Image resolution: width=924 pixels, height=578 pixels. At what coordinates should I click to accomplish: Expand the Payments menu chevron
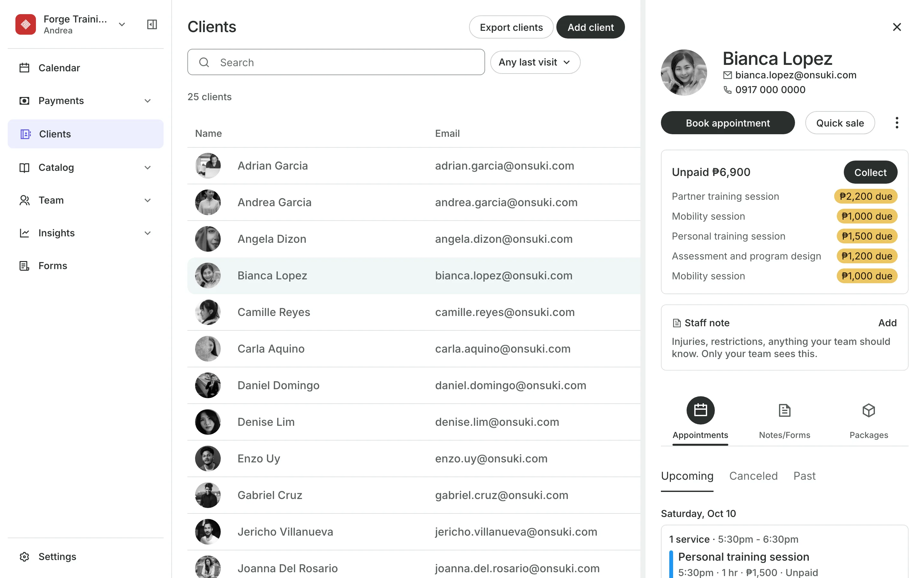pyautogui.click(x=147, y=101)
